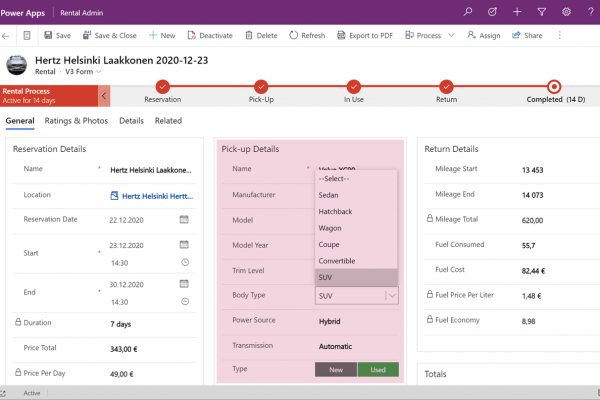Choose --Select-- in body type list
This screenshot has width=600, height=400.
coord(356,178)
